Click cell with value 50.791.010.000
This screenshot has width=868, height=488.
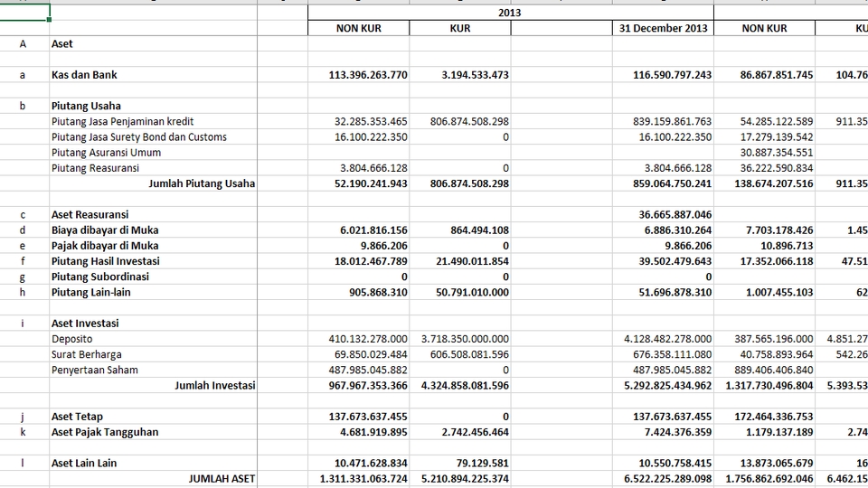click(460, 292)
